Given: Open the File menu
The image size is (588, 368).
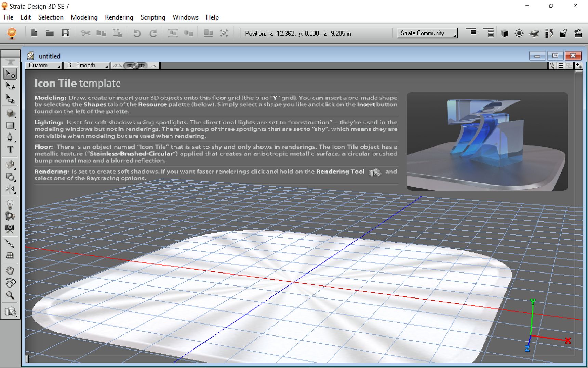Looking at the screenshot, I should [x=8, y=17].
